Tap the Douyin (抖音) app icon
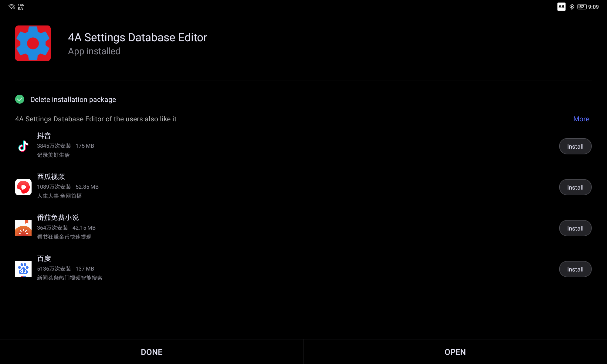Screen dimensions: 607x364 pyautogui.click(x=23, y=146)
